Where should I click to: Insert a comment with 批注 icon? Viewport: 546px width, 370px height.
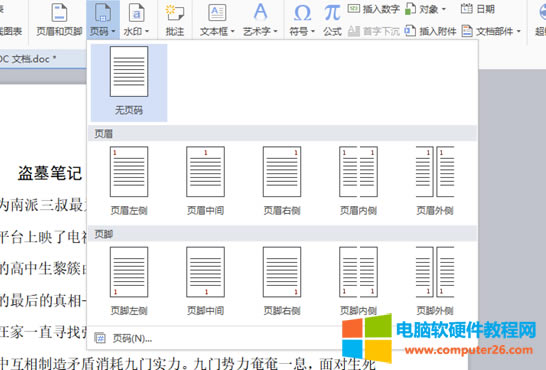(174, 13)
